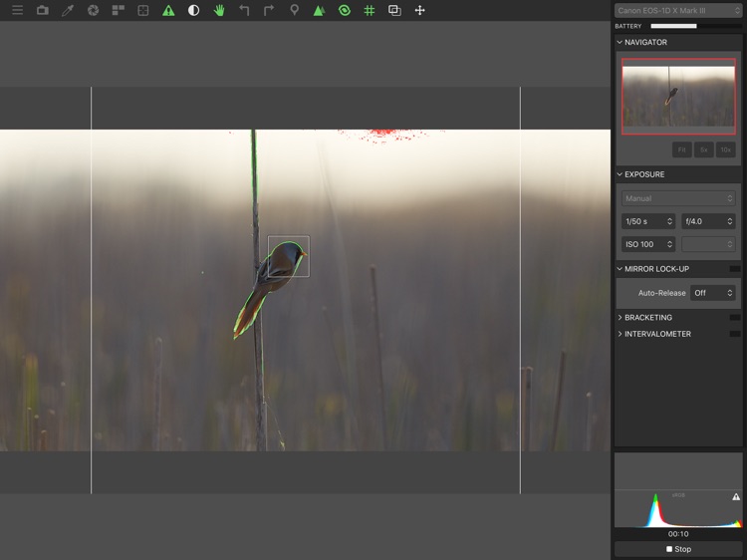Viewport: 747px width, 560px height.
Task: Click the overlapping rectangles overlay icon
Action: (x=394, y=10)
